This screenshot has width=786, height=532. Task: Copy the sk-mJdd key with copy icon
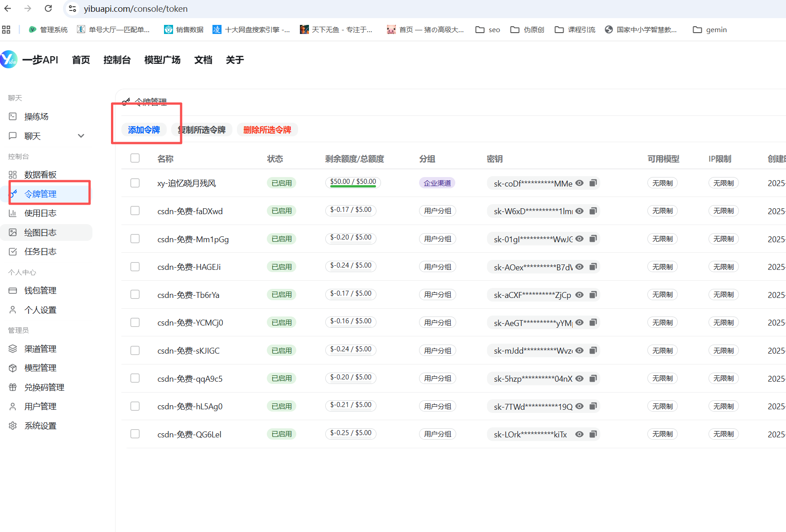coord(593,350)
